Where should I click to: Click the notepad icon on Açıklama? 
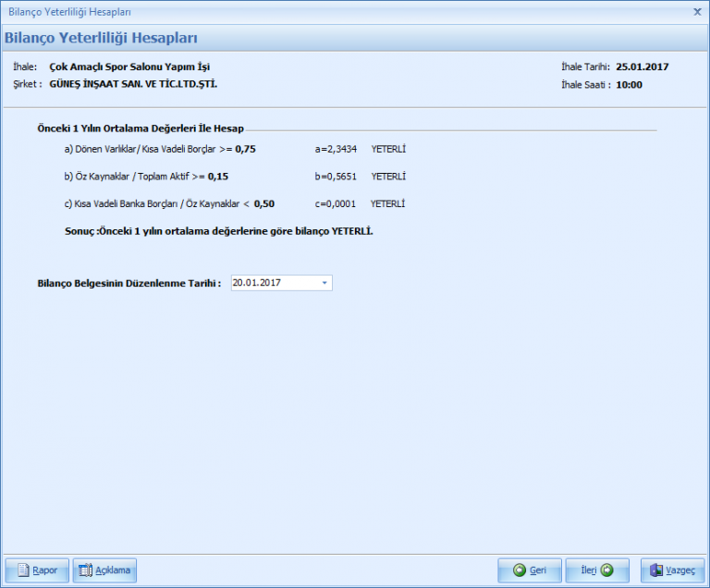(x=87, y=570)
